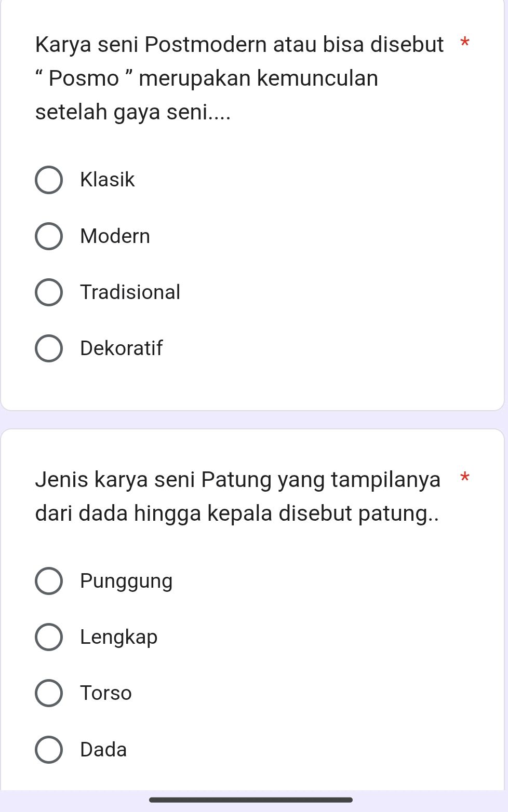The image size is (508, 812).
Task: Click the "Dada" answer label text
Action: [102, 749]
